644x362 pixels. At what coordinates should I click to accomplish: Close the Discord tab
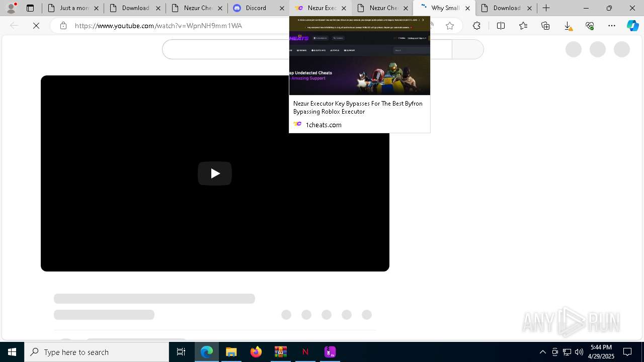point(282,8)
